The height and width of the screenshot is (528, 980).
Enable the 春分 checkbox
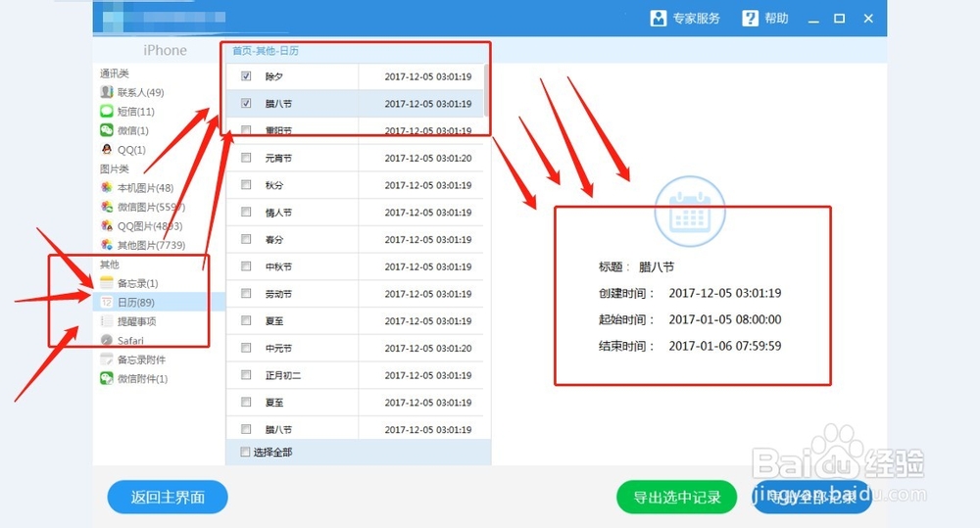tap(246, 239)
